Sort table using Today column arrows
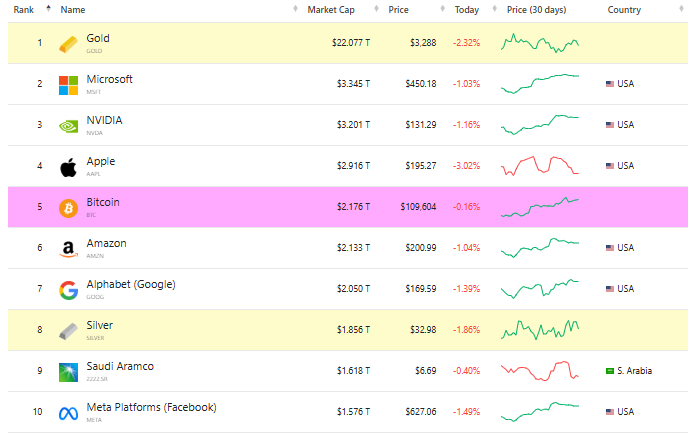697x434 pixels. 494,8
